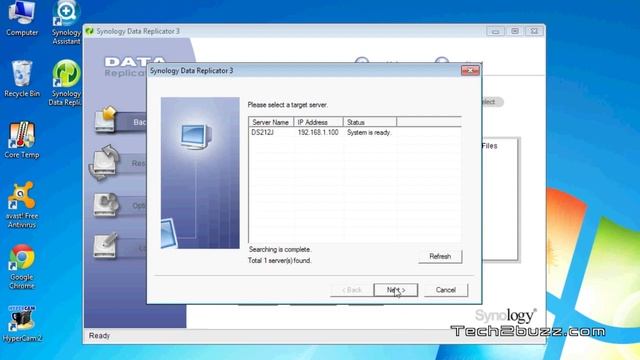This screenshot has height=360, width=640.
Task: Sort by Status column header
Action: coord(370,122)
